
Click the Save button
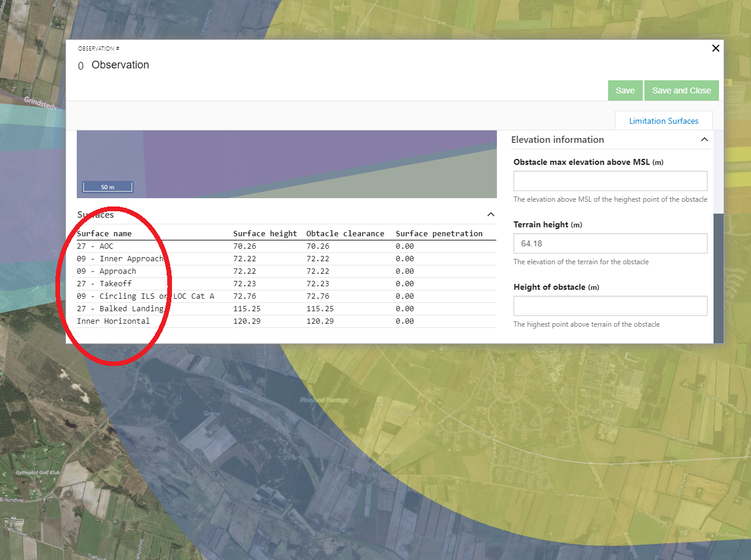click(625, 90)
